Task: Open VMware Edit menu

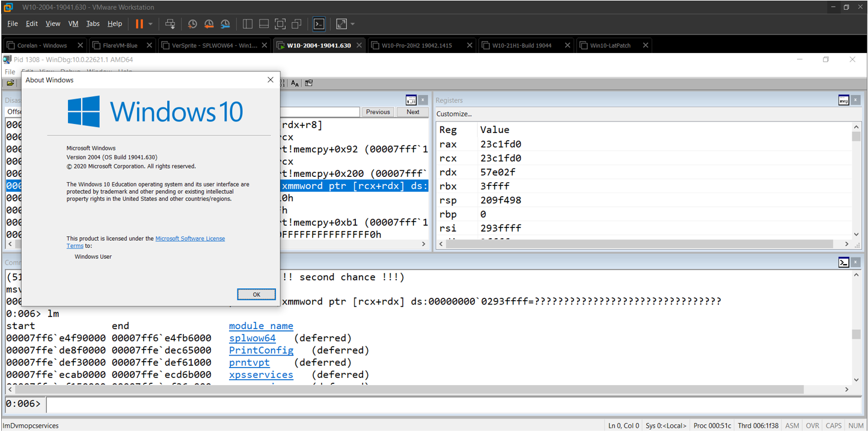Action: click(32, 24)
